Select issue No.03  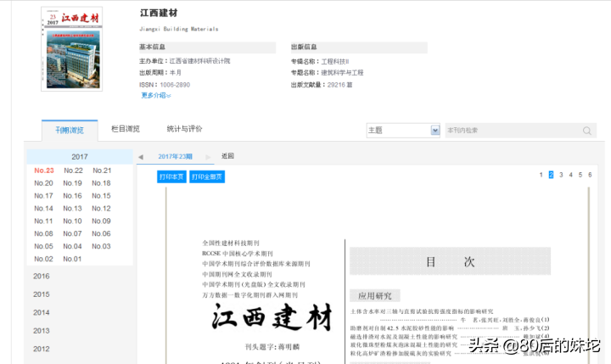point(101,246)
